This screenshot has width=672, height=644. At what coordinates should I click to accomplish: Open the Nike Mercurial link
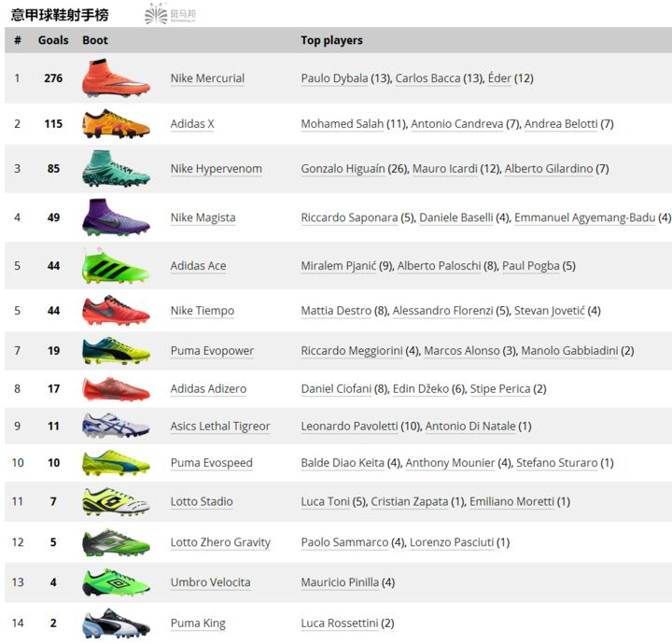207,78
